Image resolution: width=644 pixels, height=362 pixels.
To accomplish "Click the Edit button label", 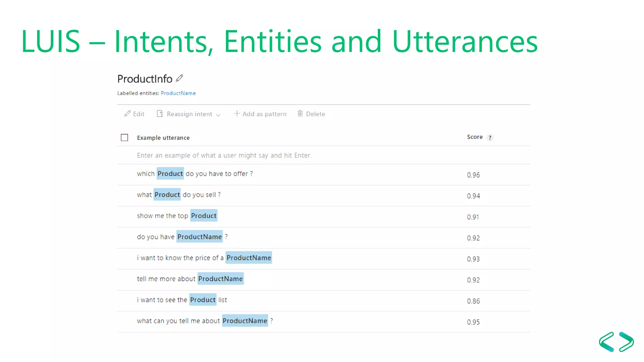I will [139, 114].
